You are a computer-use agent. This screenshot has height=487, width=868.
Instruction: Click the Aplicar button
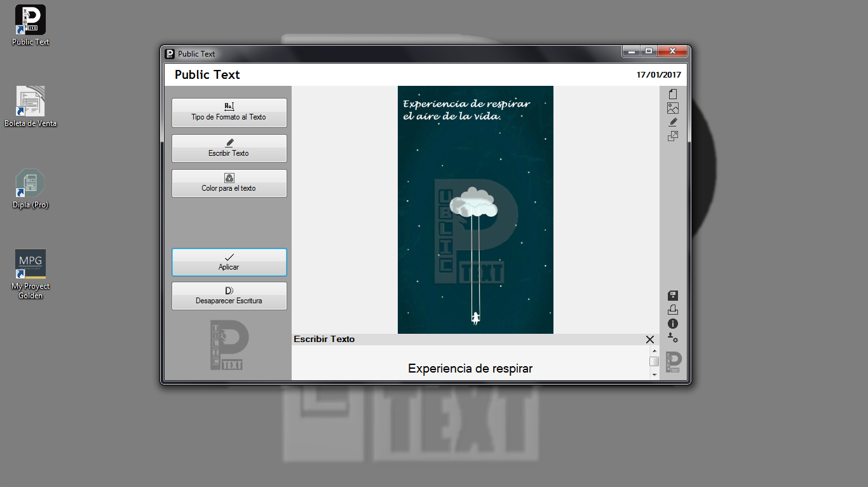coord(229,262)
